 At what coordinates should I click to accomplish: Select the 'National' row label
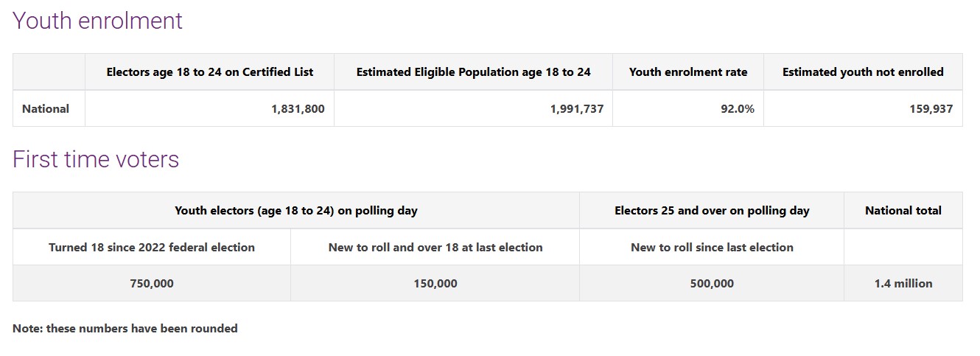coord(46,109)
